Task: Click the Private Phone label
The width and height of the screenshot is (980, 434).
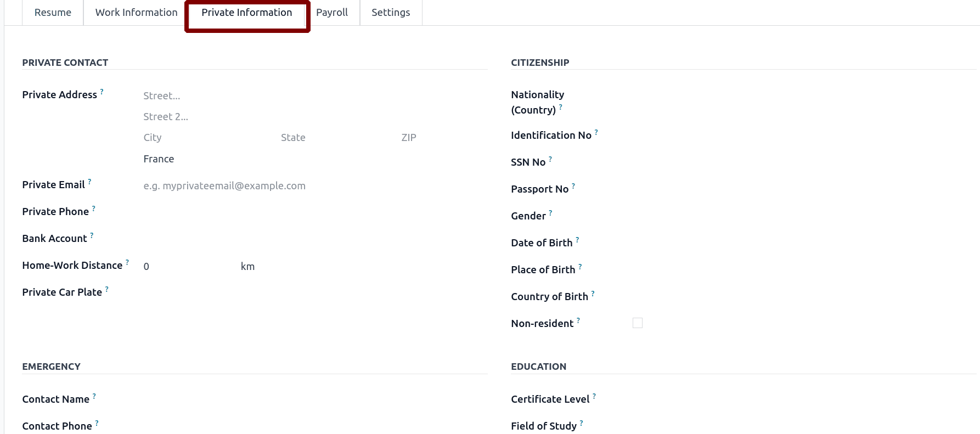Action: pyautogui.click(x=55, y=212)
